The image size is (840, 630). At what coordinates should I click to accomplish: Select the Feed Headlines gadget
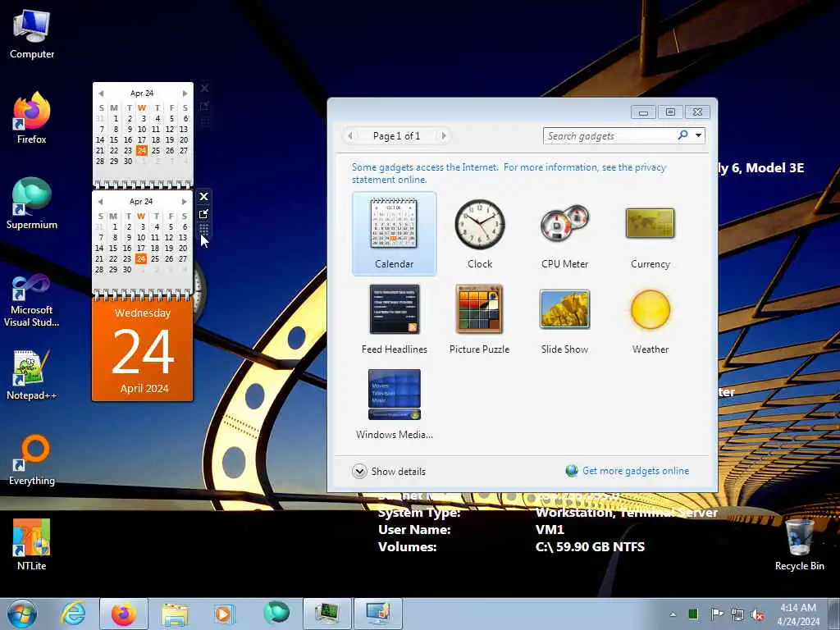[x=395, y=319]
